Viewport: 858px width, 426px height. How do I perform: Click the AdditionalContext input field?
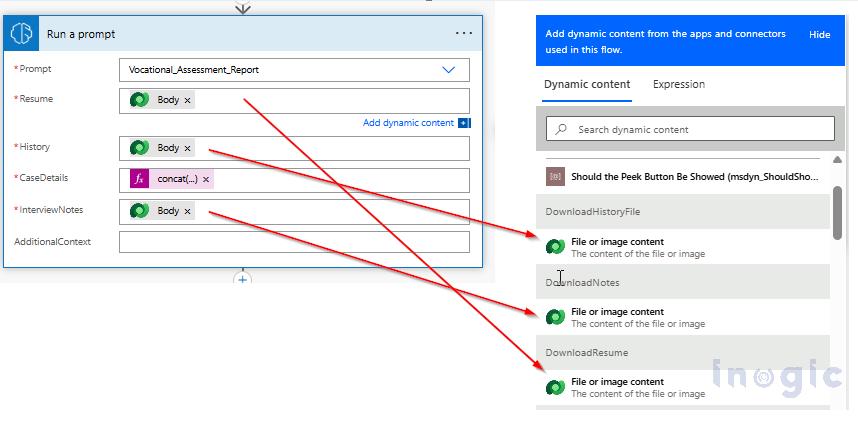[293, 242]
